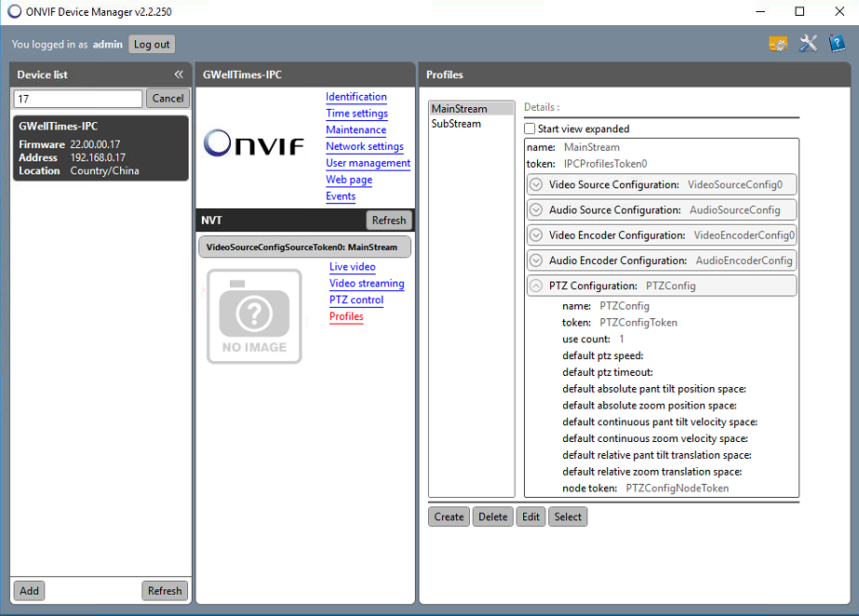Click the NO IMAGE camera thumbnail
Screen dimensions: 859x616
click(x=254, y=316)
